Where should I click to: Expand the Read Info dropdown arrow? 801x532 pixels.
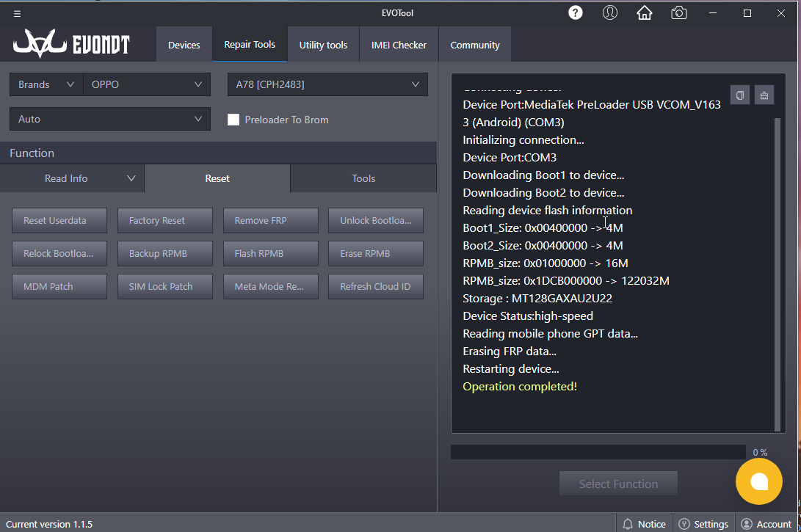[131, 178]
